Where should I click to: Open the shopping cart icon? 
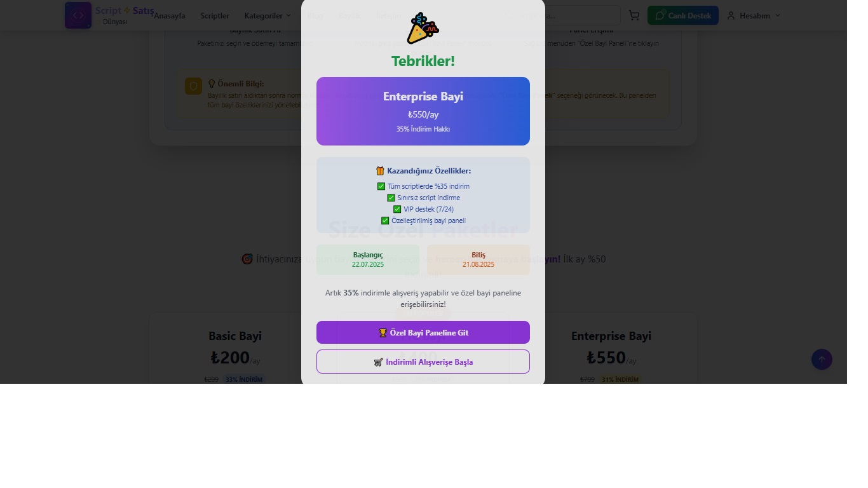[x=634, y=15]
